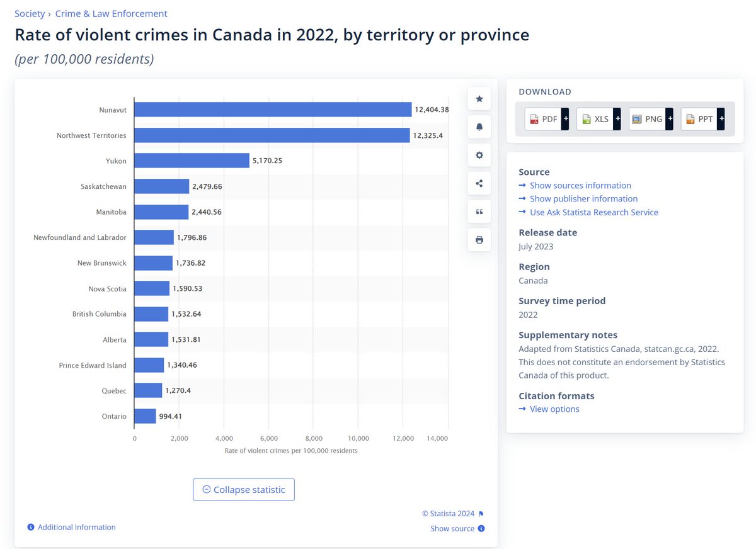Click the flag icon beside Statista 2024
The image size is (756, 549).
click(481, 514)
